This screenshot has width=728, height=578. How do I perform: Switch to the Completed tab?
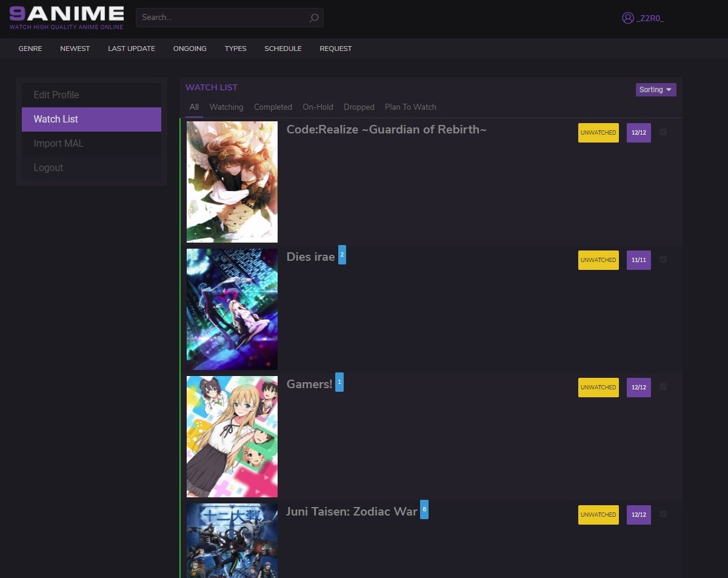pyautogui.click(x=273, y=107)
